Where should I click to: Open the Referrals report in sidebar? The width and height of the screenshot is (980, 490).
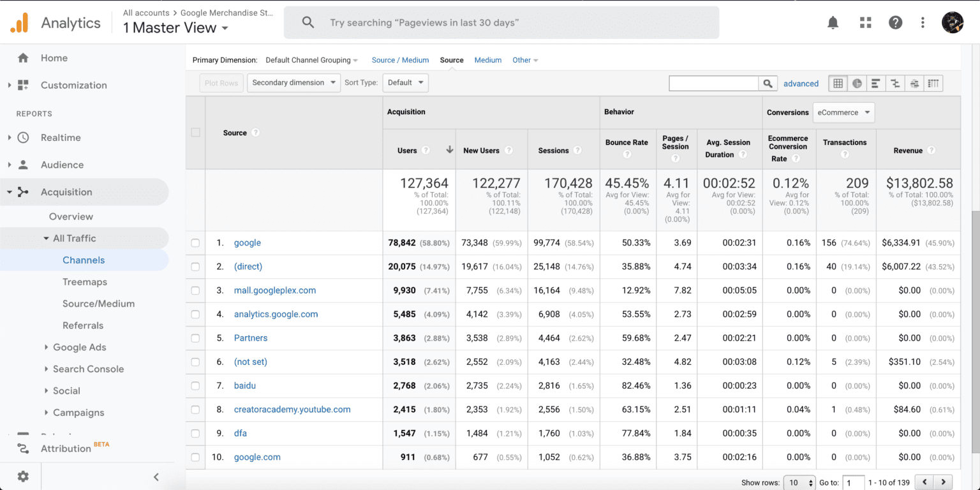click(x=83, y=325)
